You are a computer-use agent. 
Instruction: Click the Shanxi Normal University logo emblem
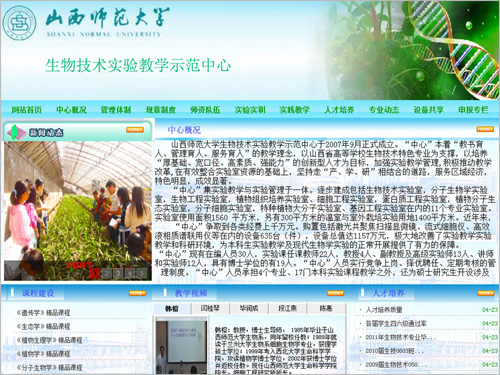coord(19,23)
